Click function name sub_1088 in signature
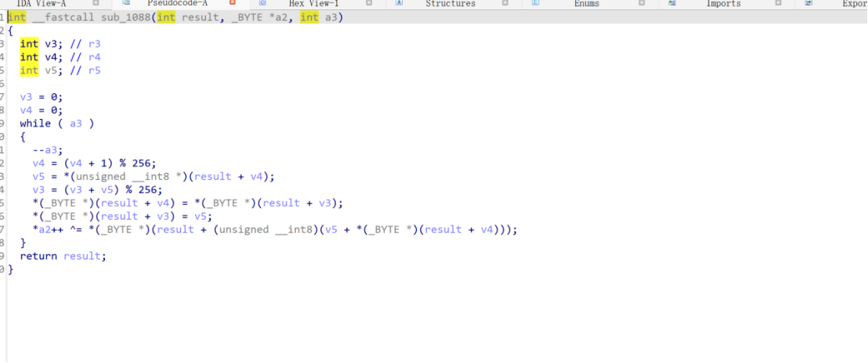 click(x=125, y=17)
